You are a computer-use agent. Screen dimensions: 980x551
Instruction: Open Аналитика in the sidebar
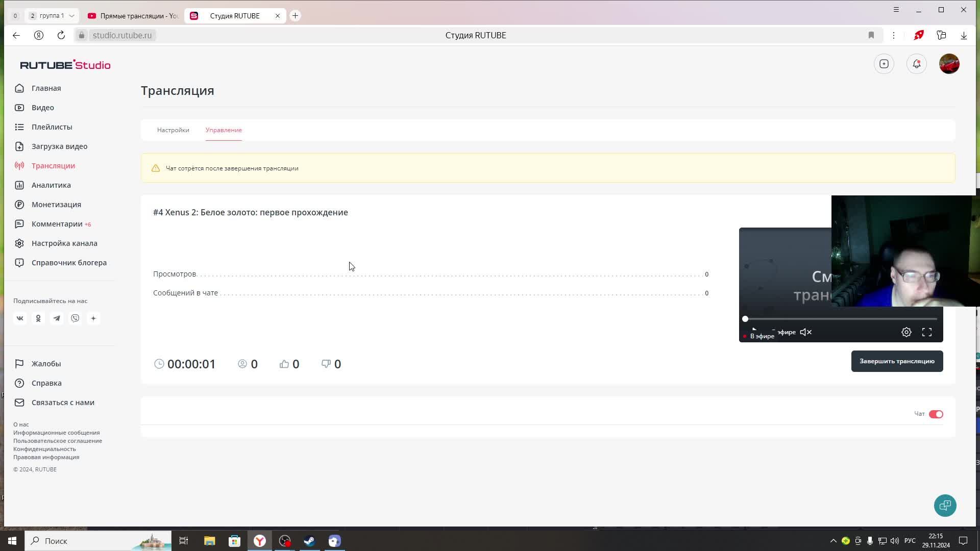click(51, 185)
